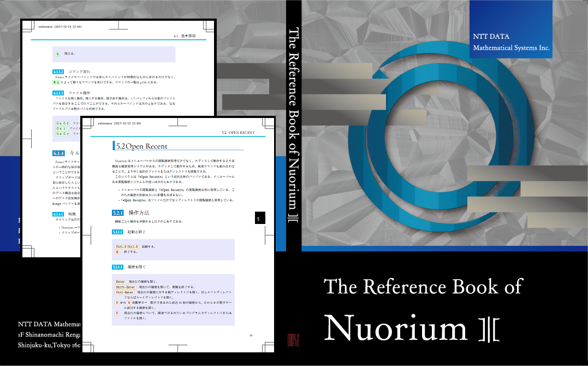
Task: Click the "C-x C-v" key label
Action: pos(63,134)
